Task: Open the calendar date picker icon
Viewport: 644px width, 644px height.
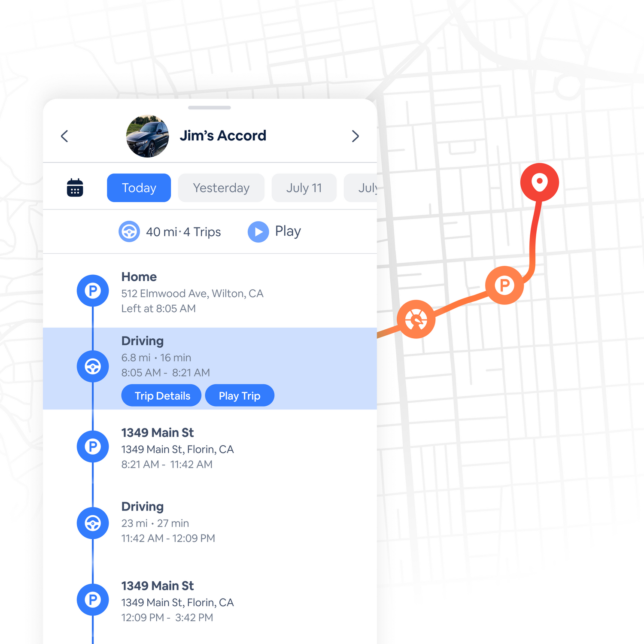Action: coord(75,188)
